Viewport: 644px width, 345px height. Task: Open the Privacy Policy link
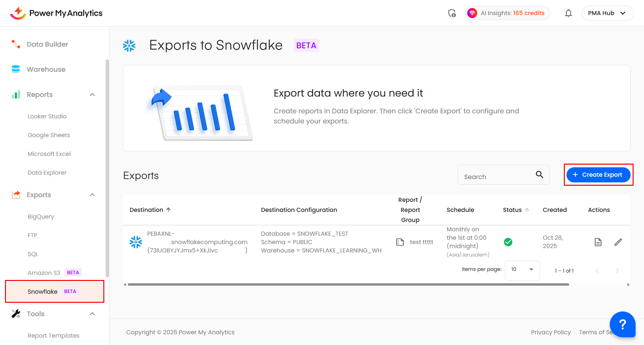551,332
